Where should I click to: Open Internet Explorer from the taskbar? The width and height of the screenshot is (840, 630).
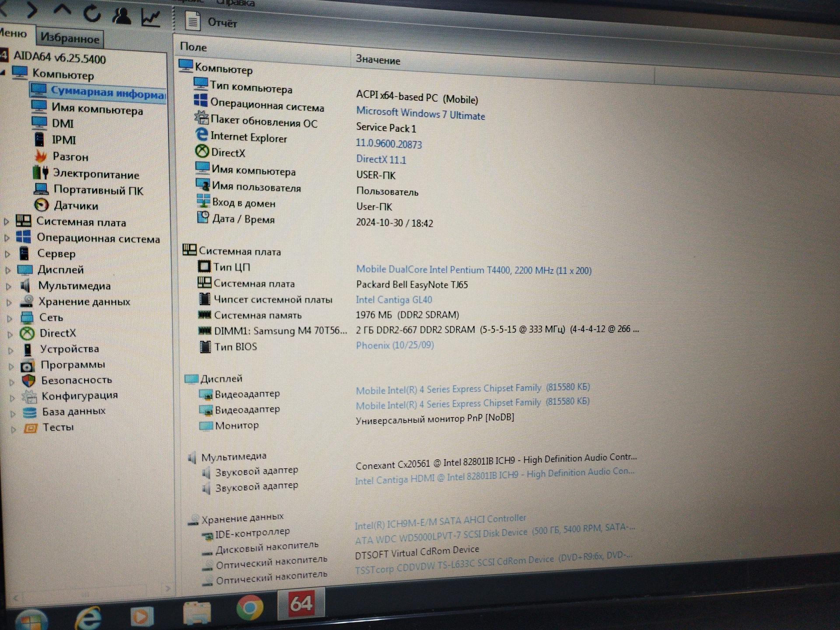pyautogui.click(x=89, y=617)
